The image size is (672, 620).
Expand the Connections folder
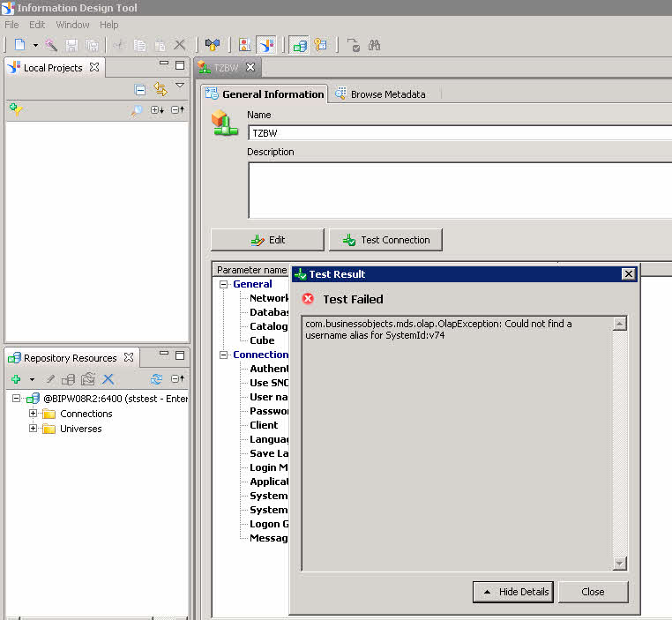33,414
